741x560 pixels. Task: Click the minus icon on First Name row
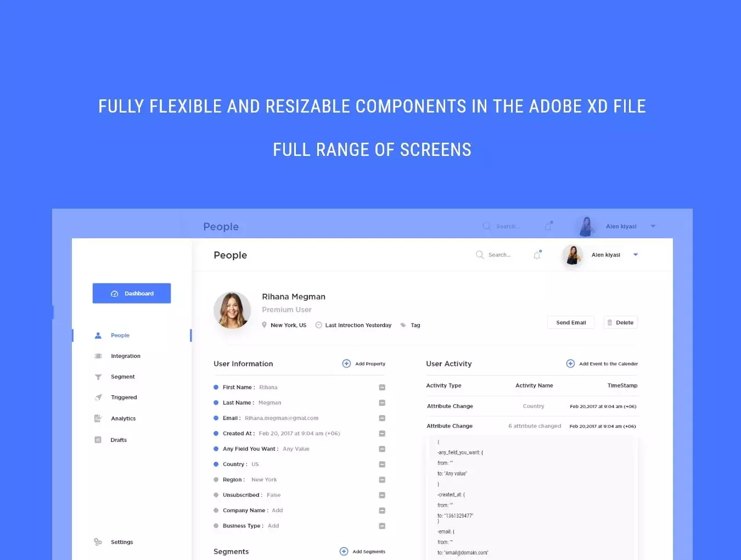click(382, 388)
